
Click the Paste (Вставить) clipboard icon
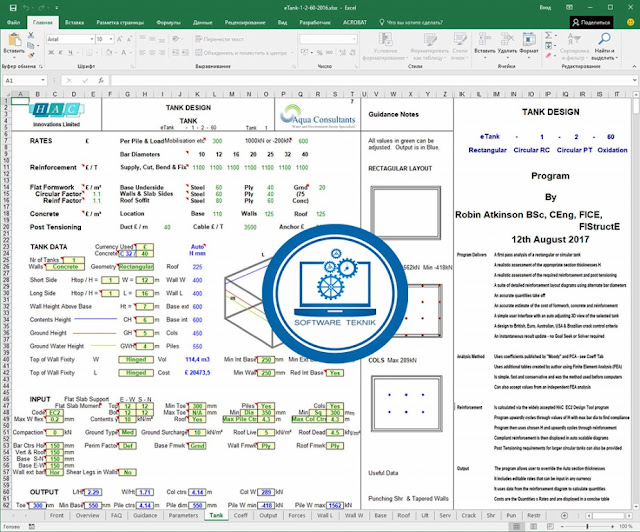tap(14, 40)
